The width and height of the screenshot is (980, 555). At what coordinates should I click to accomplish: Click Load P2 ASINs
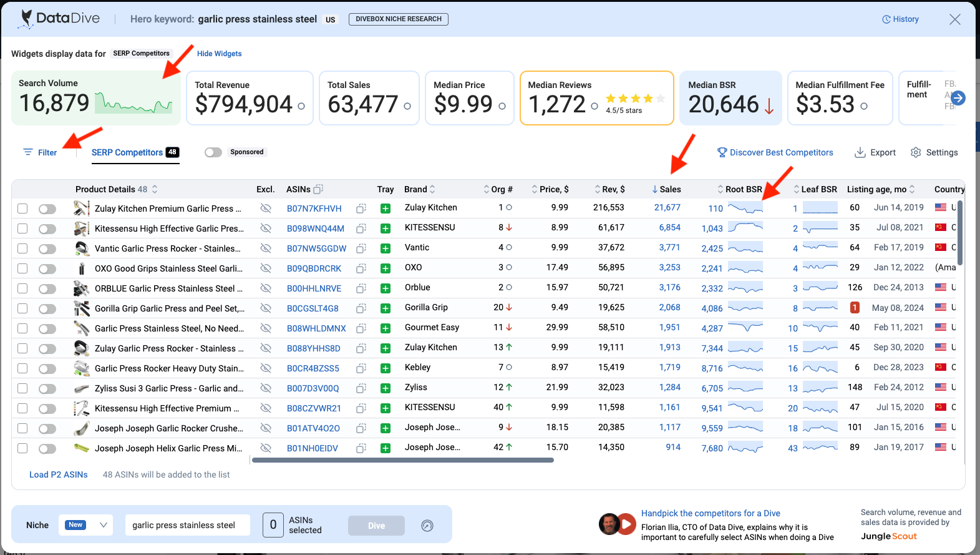pyautogui.click(x=59, y=474)
